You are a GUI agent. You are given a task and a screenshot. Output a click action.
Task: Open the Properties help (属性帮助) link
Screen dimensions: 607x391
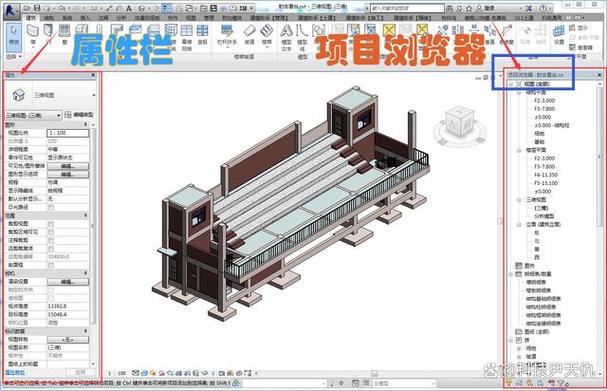click(15, 372)
